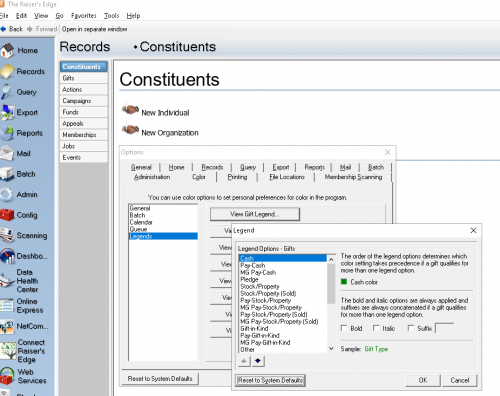Viewport: 500px width, 396px height.
Task: Open Memberships in the Records list
Action: (x=84, y=135)
